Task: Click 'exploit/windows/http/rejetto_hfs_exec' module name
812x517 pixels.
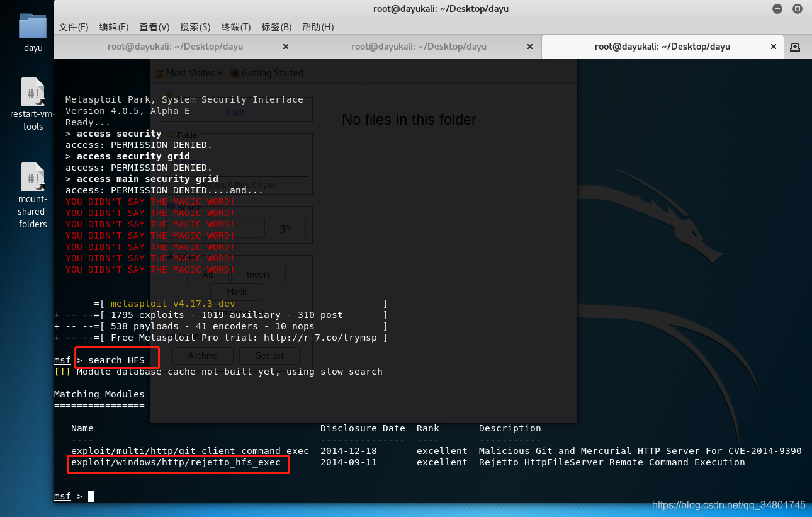Action: (x=176, y=462)
